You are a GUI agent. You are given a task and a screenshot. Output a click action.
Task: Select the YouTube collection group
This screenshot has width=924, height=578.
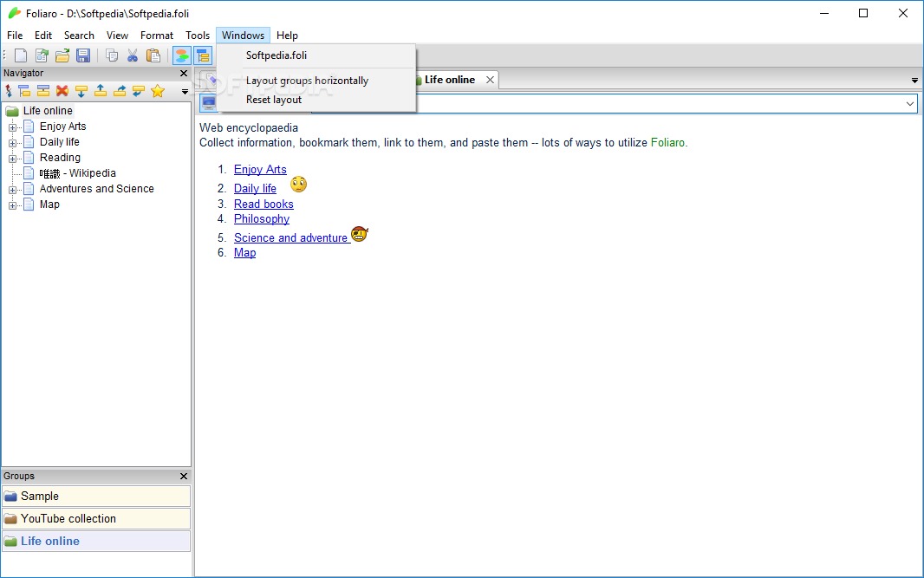point(96,518)
